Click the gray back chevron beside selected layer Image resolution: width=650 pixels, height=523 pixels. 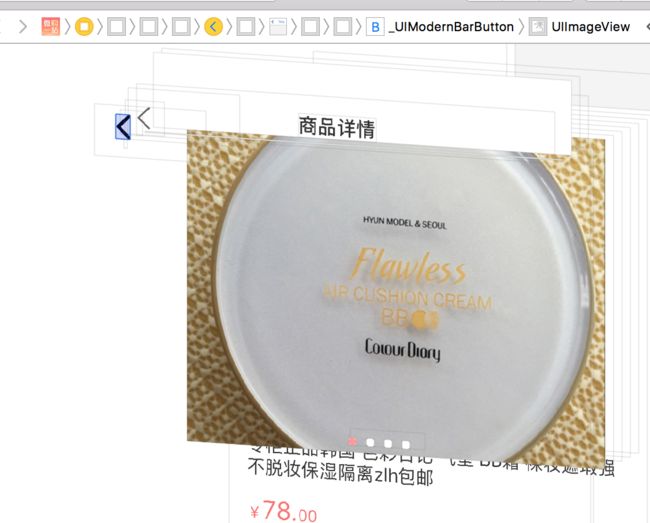click(144, 119)
